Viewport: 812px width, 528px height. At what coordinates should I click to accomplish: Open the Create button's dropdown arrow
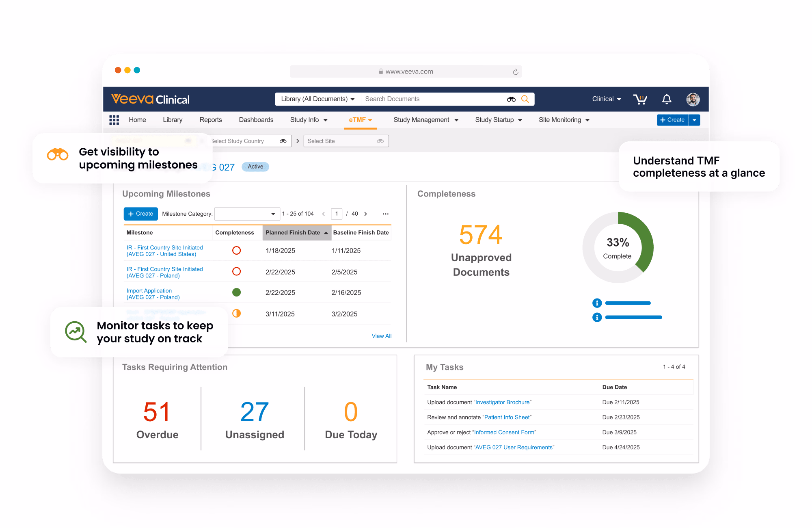coord(695,120)
